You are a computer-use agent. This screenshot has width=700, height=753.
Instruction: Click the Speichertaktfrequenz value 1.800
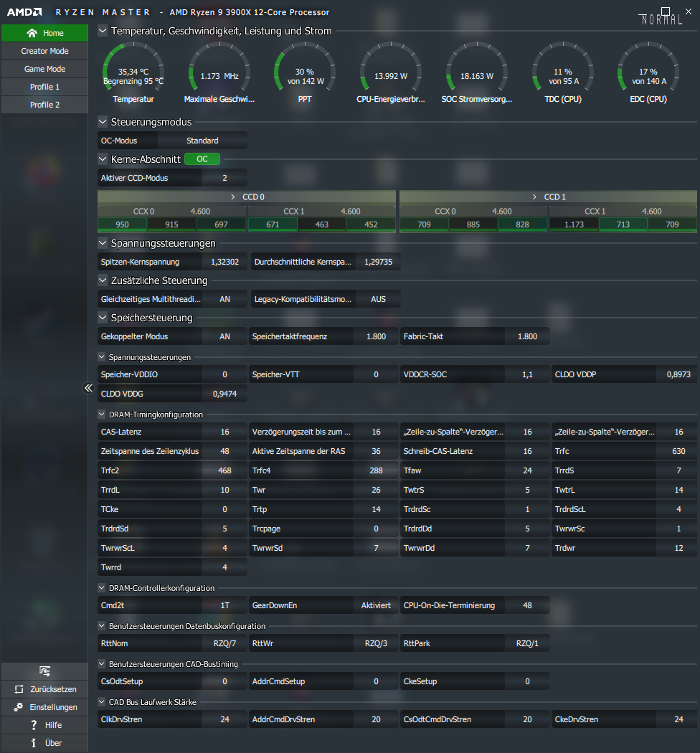coord(376,336)
